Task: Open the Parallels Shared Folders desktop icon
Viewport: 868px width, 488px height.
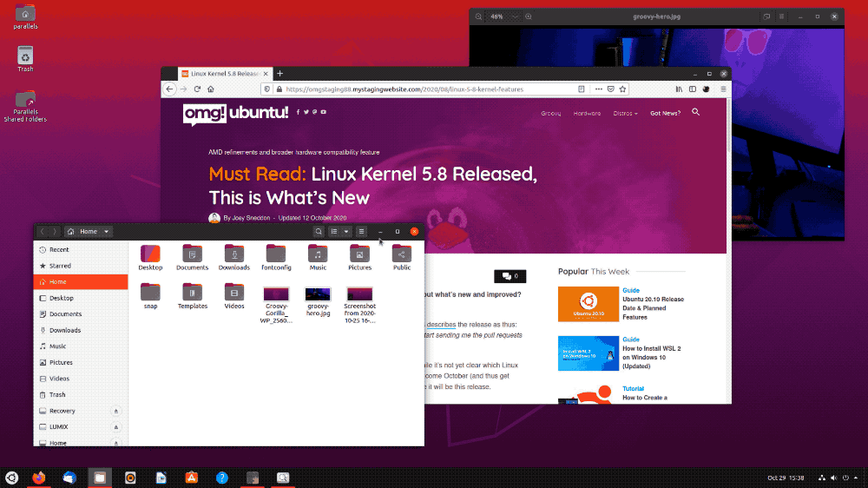Action: 25,106
